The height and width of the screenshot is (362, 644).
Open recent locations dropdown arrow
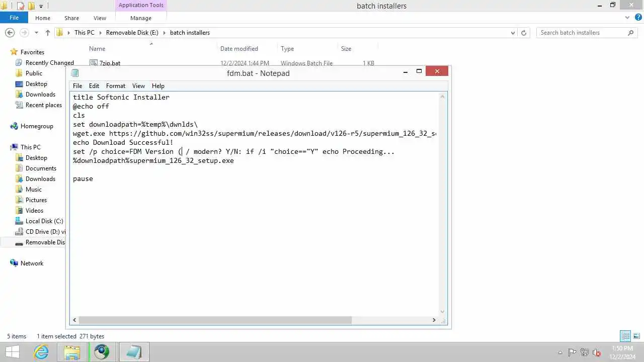pyautogui.click(x=36, y=33)
